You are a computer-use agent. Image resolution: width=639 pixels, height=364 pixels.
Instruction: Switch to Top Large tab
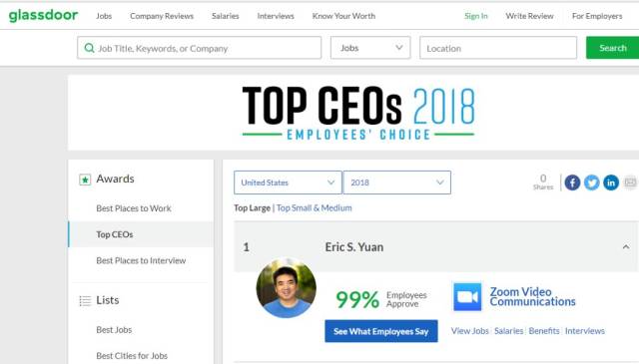[x=252, y=207]
